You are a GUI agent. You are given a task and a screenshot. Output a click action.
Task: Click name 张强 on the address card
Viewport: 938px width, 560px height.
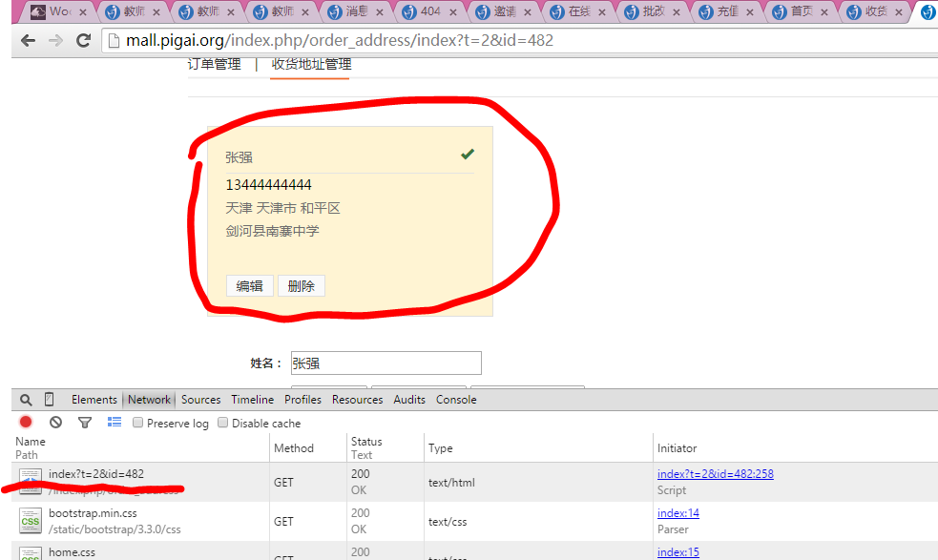click(239, 157)
